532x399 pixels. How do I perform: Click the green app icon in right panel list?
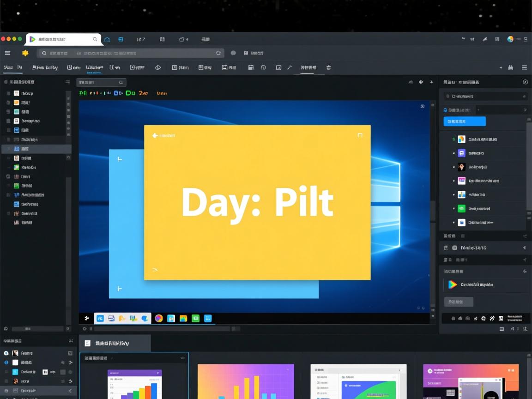pyautogui.click(x=461, y=208)
